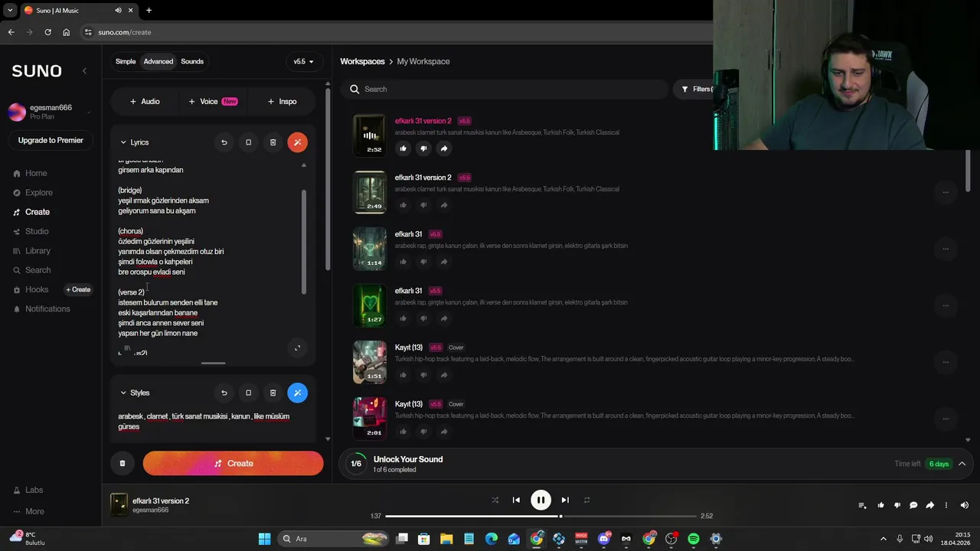980x551 pixels.
Task: Click the blue magic wand styles enhancer
Action: point(298,393)
